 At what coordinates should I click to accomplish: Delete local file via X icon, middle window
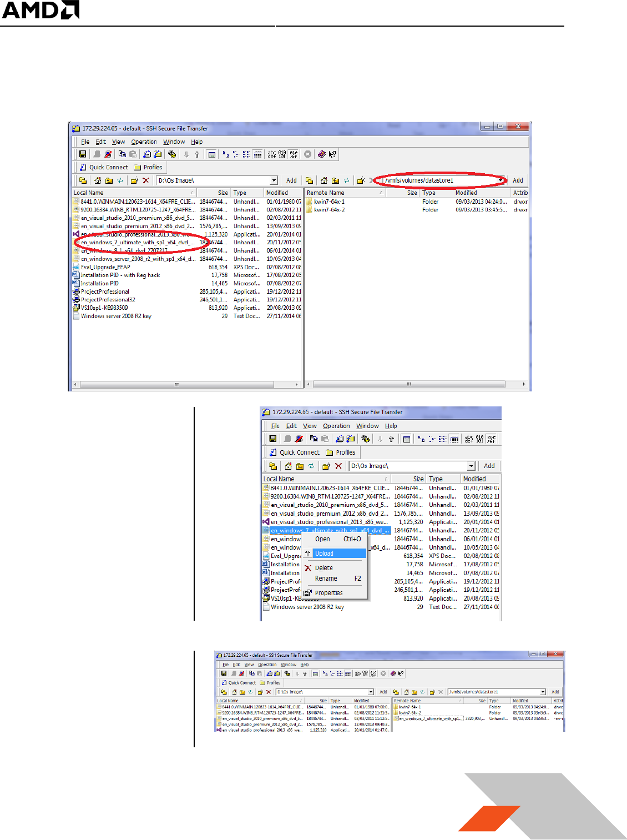pyautogui.click(x=338, y=466)
